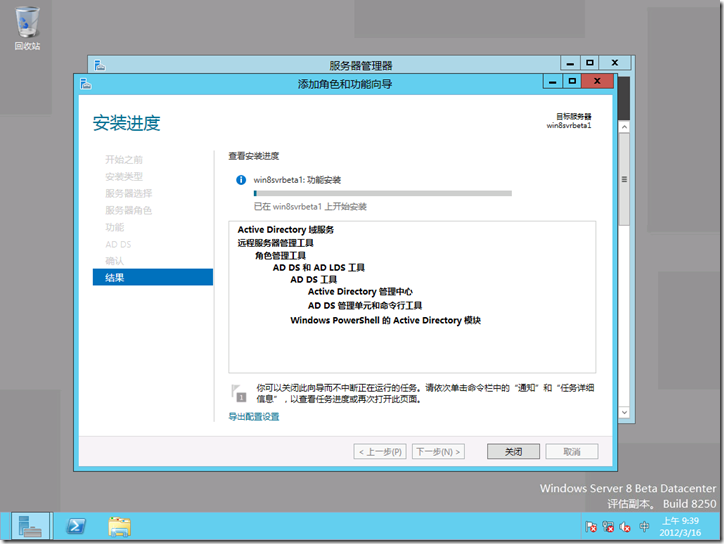Viewport: 724px width, 544px height.
Task: Click Active Directory 域服务 in the list
Action: [x=285, y=230]
